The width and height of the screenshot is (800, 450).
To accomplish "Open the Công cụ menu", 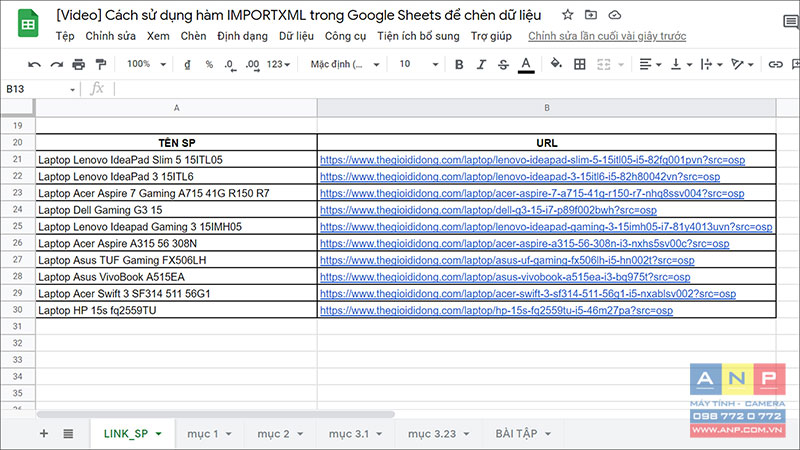I will [x=345, y=36].
